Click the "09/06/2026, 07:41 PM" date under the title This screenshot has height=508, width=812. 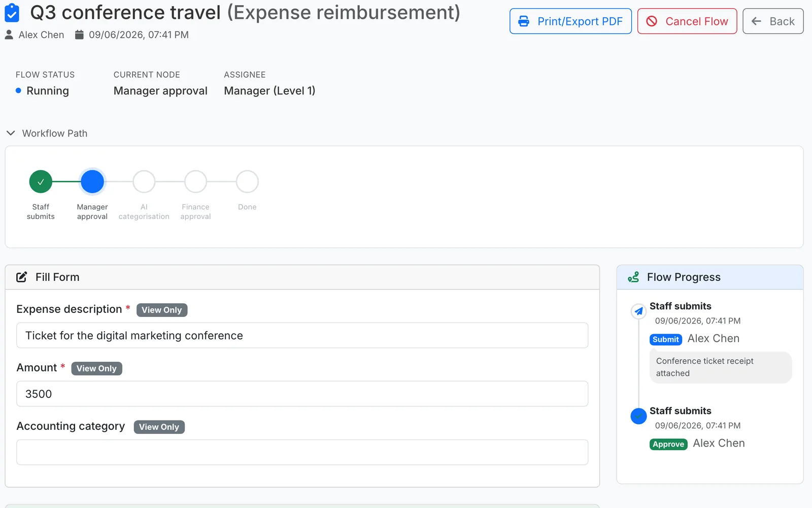coord(139,35)
